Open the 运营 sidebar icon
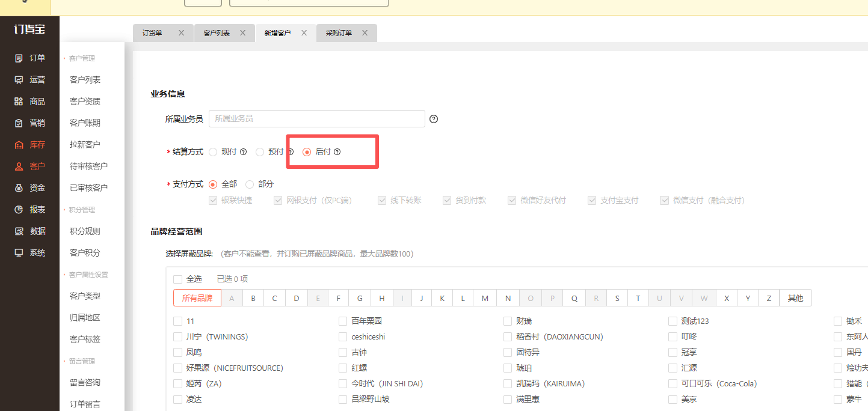Screen dimensions: 868x411 [19, 80]
